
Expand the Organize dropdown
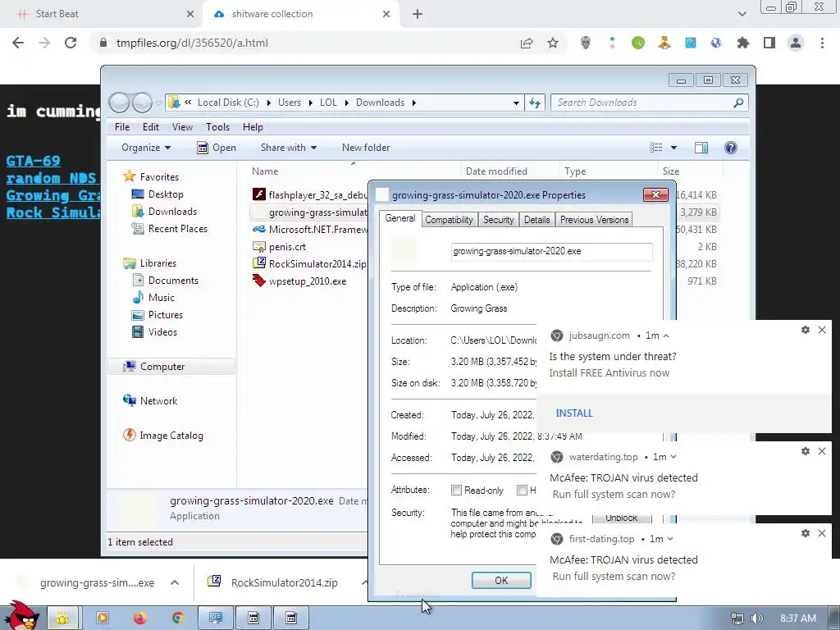[x=146, y=148]
